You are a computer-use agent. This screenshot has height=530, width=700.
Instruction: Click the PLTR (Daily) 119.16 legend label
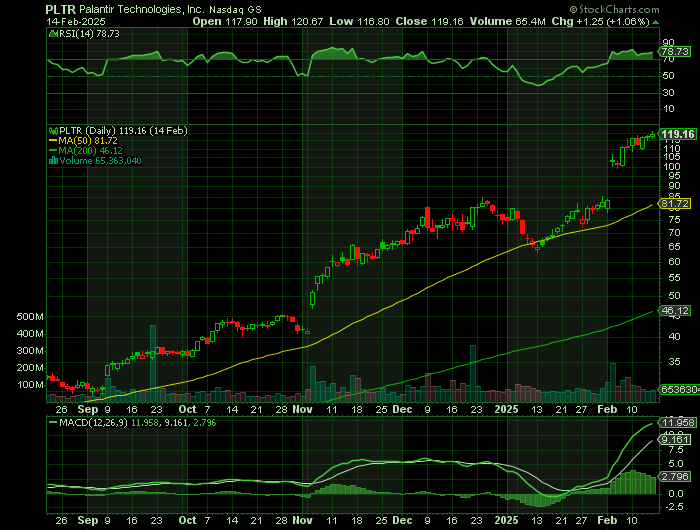(x=123, y=130)
